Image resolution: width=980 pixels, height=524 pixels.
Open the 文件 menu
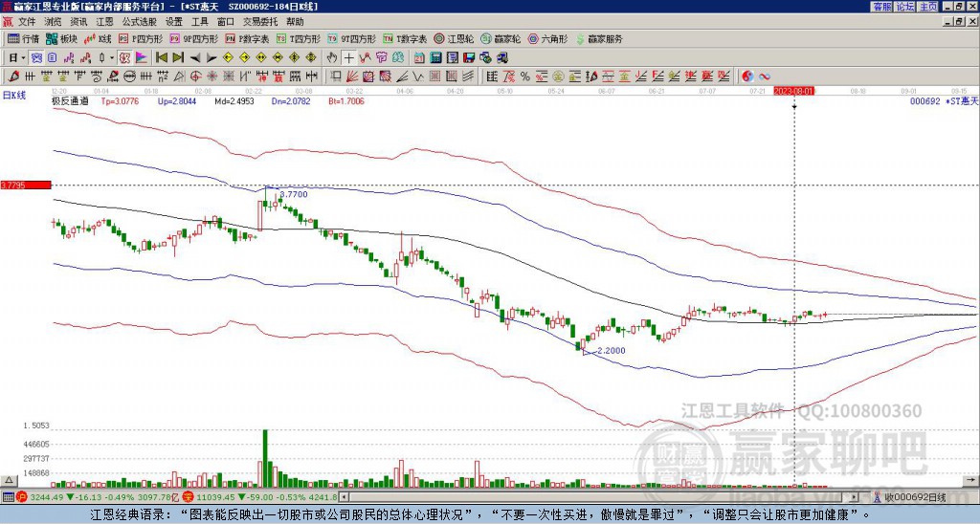[26, 22]
